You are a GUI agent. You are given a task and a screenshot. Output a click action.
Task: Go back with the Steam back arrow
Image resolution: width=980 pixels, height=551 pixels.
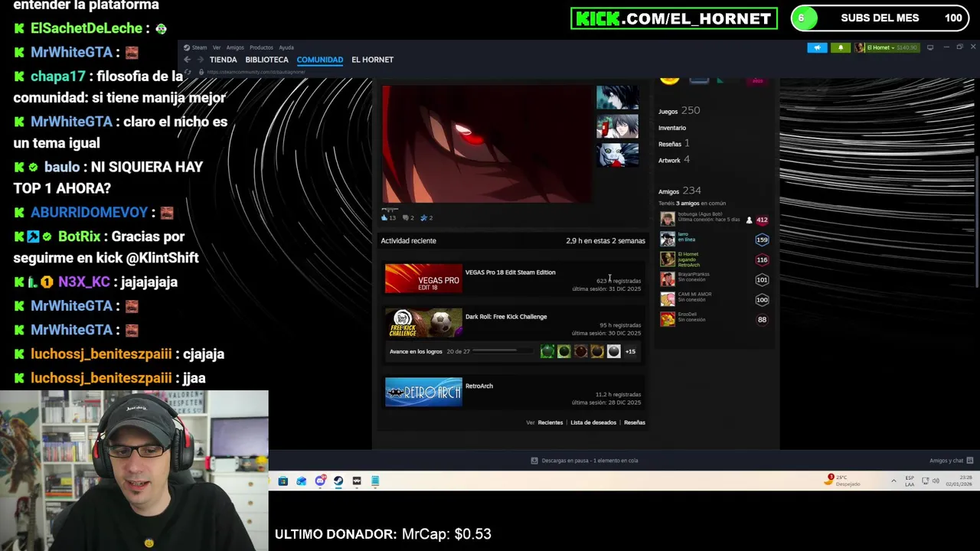coord(187,60)
